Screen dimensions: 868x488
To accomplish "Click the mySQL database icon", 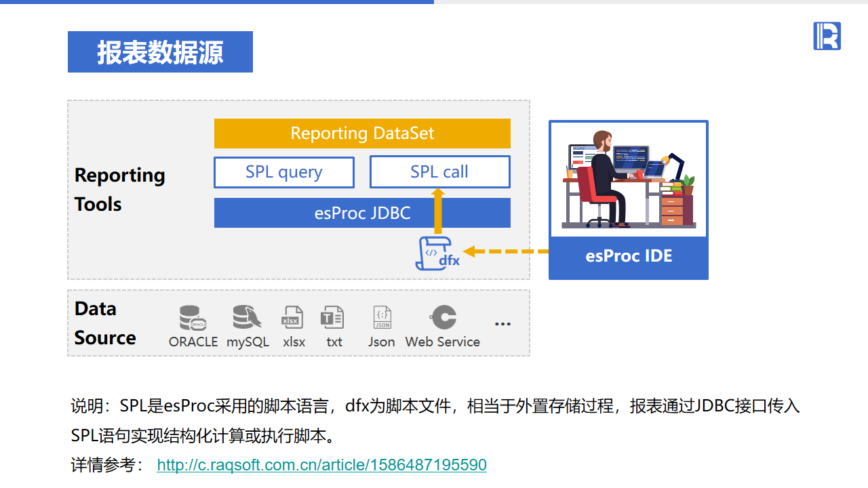I will 247,317.
